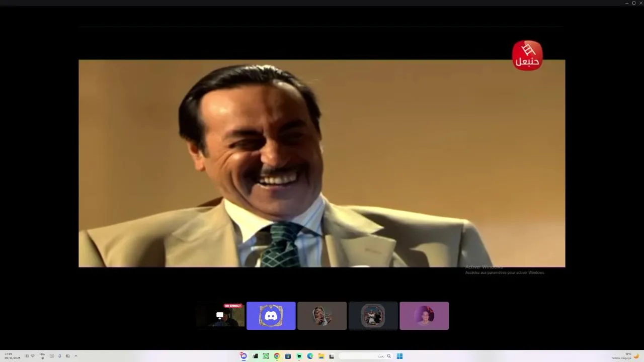Click the main shared stream video
644x362 pixels.
322,163
